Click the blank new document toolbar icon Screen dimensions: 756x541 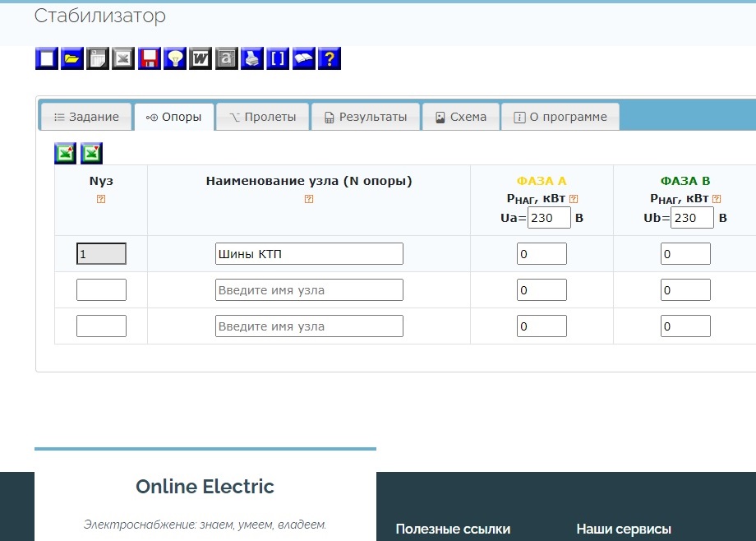click(47, 58)
